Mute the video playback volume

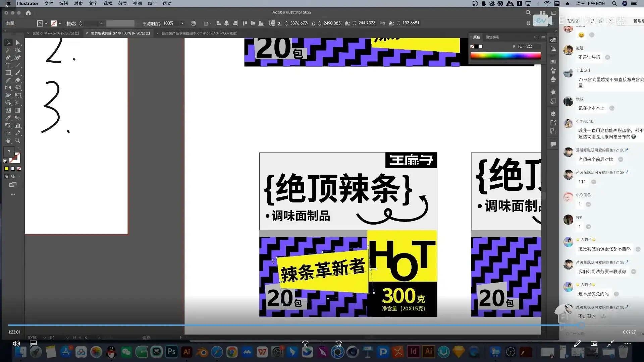pos(16,344)
